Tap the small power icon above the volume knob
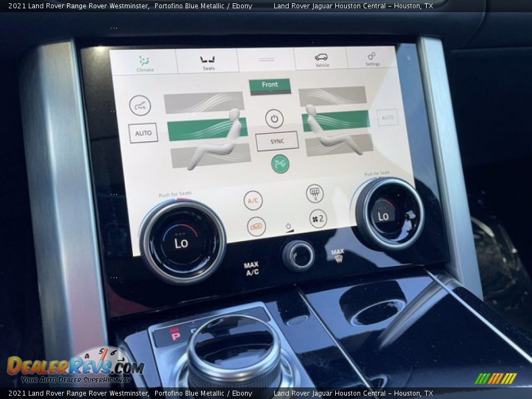Image resolution: width=532 pixels, height=399 pixels. pos(288,227)
